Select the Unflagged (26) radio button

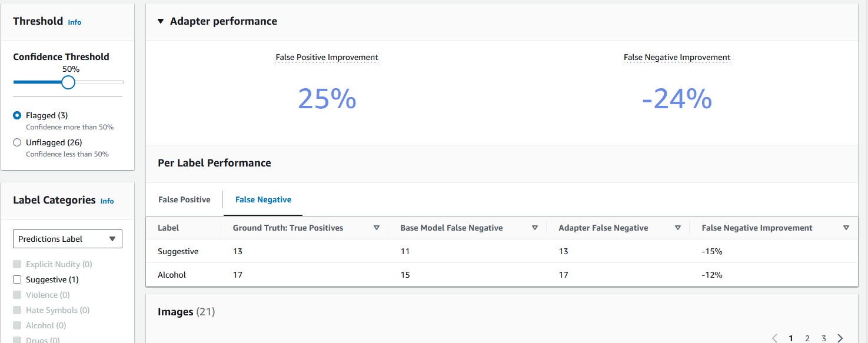tap(17, 142)
